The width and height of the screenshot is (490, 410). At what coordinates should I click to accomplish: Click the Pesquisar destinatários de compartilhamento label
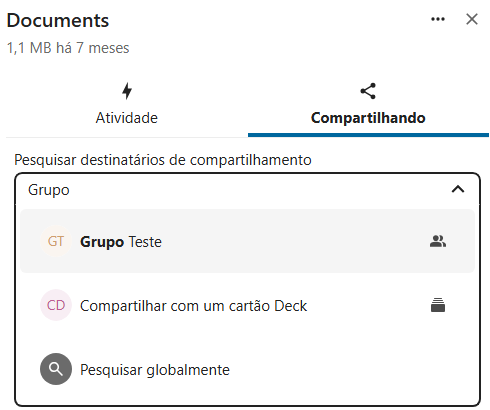(163, 160)
